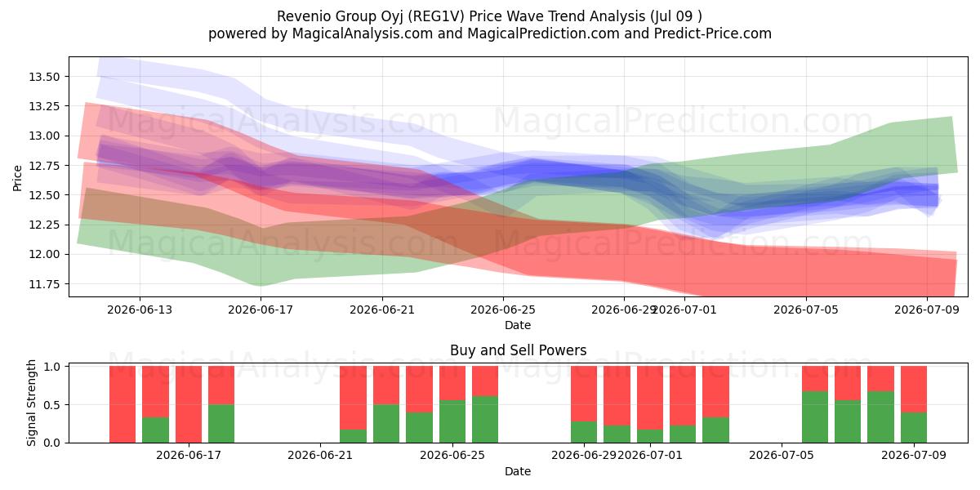The image size is (980, 490).
Task: Click 'Date' label of Buy and Sell chart
Action: 518,471
